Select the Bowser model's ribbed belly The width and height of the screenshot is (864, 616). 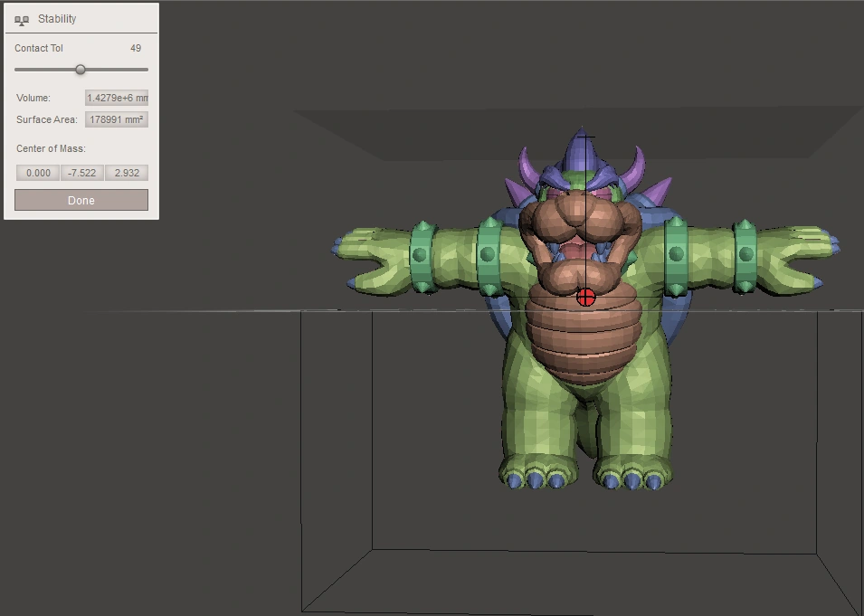click(x=584, y=344)
